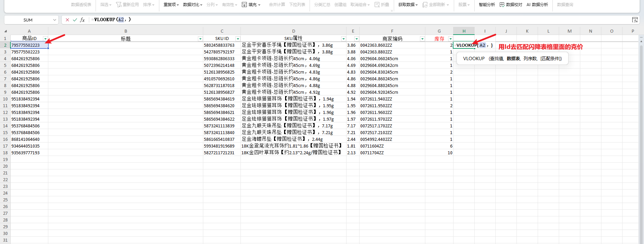The image size is (644, 244).
Task: Open the insert function fx dialog
Action: (82, 20)
